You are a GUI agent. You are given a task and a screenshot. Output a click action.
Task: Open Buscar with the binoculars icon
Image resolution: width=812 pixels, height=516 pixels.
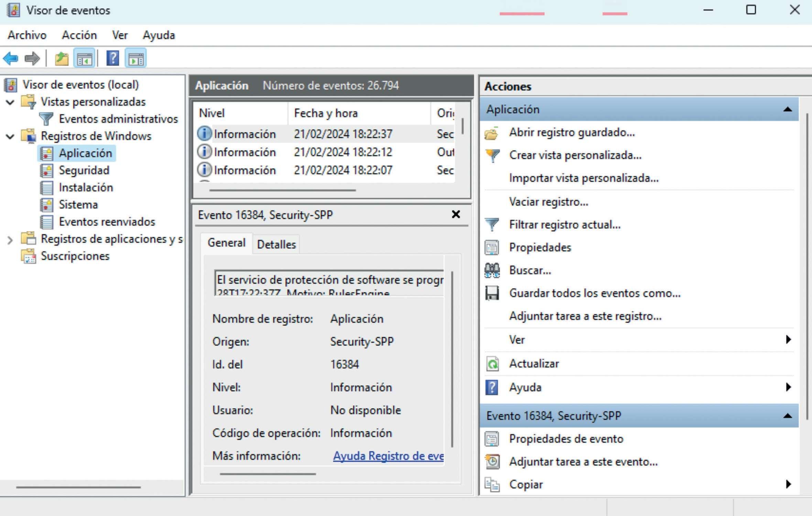tap(530, 271)
